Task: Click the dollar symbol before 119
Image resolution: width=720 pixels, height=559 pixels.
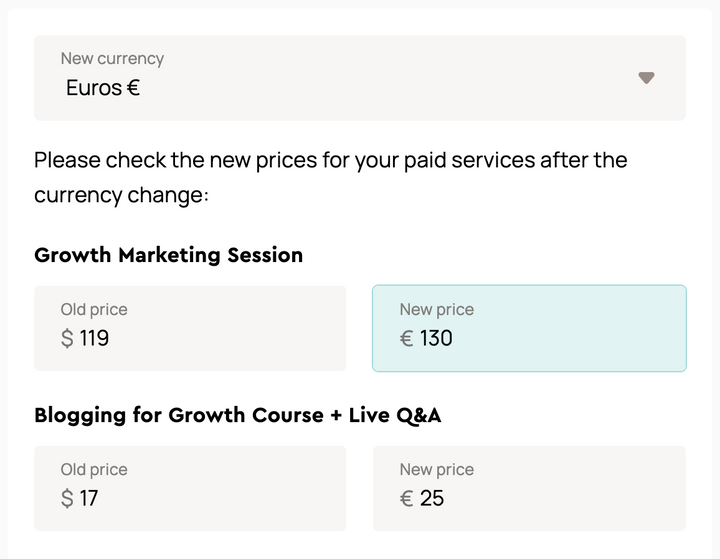Action: (x=67, y=339)
